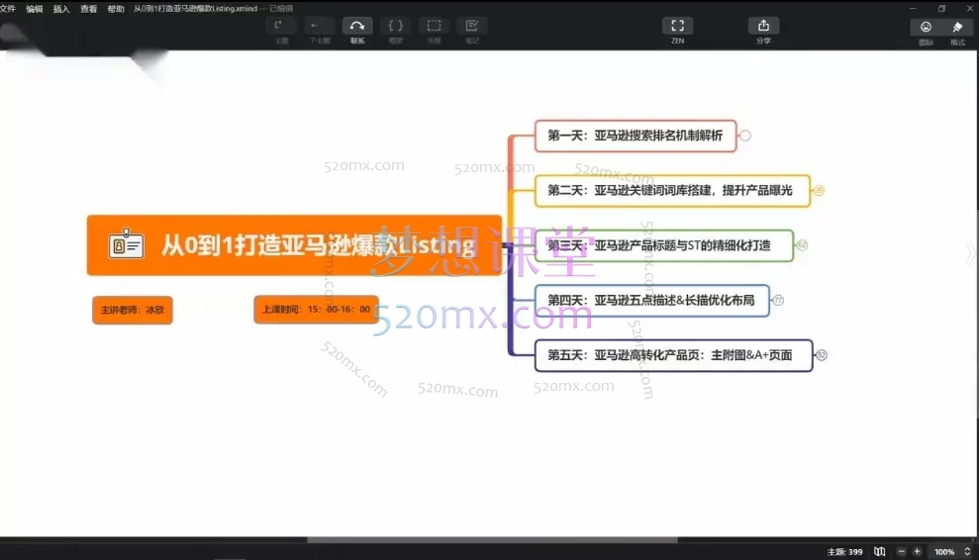Expand the 第四天 topic's collapsed children
Screen dimensions: 979x560
[x=778, y=301]
